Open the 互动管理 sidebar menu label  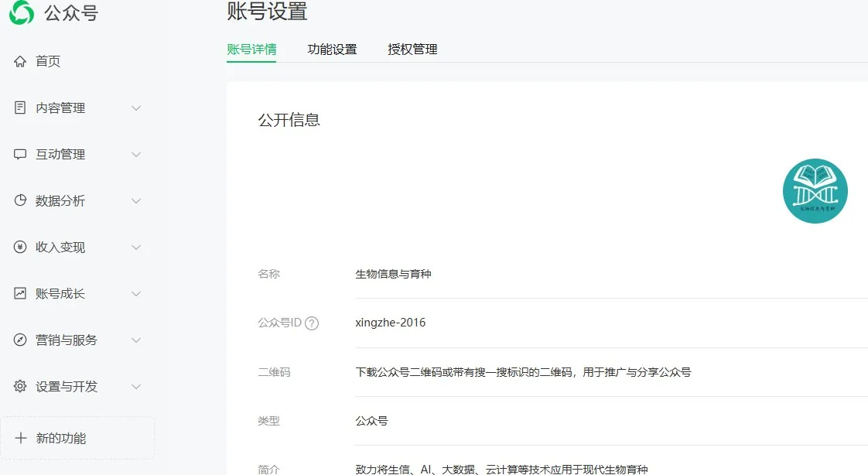(60, 155)
